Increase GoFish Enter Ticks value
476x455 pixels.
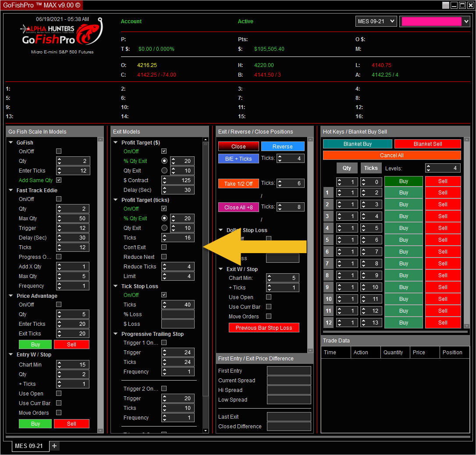coord(59,169)
